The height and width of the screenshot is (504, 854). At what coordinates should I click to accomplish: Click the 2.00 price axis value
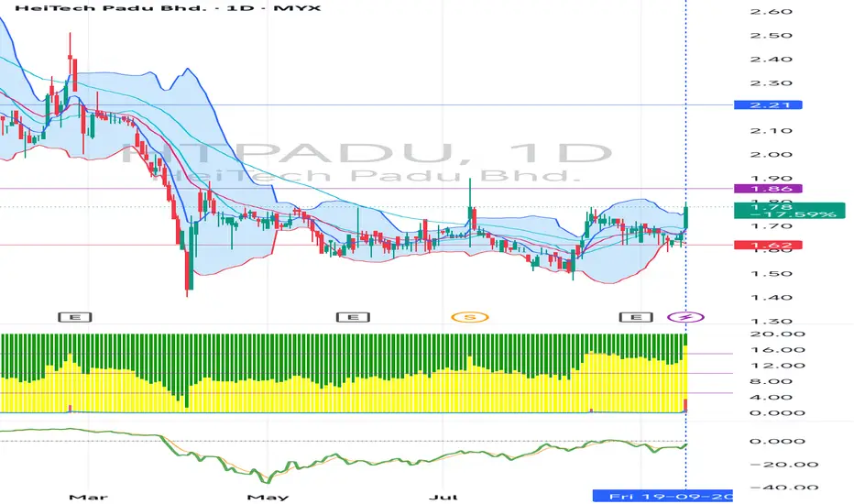[x=771, y=155]
